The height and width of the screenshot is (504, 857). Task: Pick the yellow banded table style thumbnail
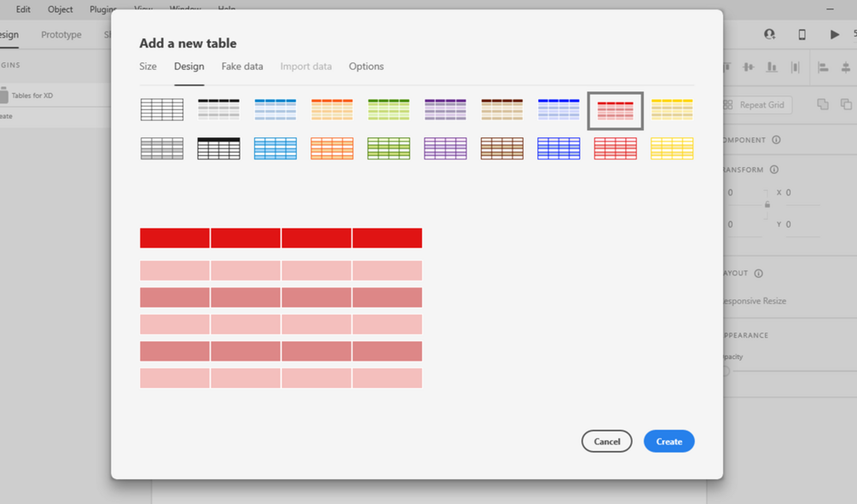tap(672, 109)
